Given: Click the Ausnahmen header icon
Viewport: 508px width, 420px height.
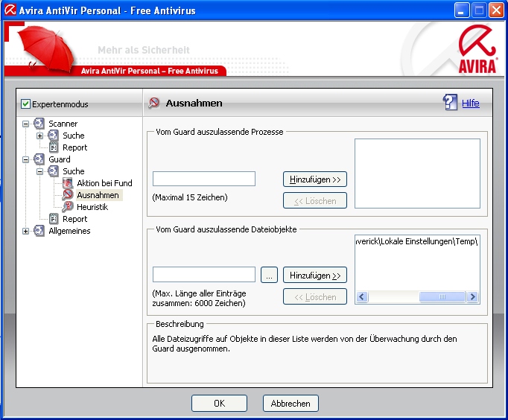Looking at the screenshot, I should [154, 103].
